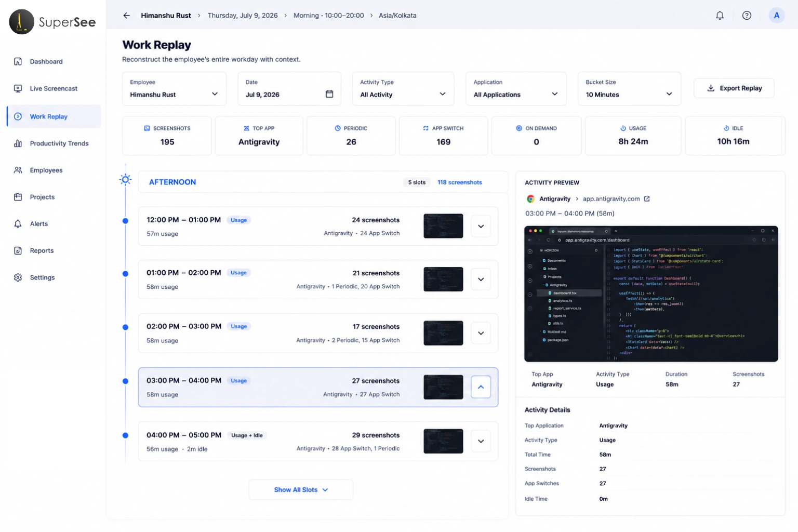Open the help question mark icon
The width and height of the screenshot is (798, 532).
pyautogui.click(x=747, y=16)
